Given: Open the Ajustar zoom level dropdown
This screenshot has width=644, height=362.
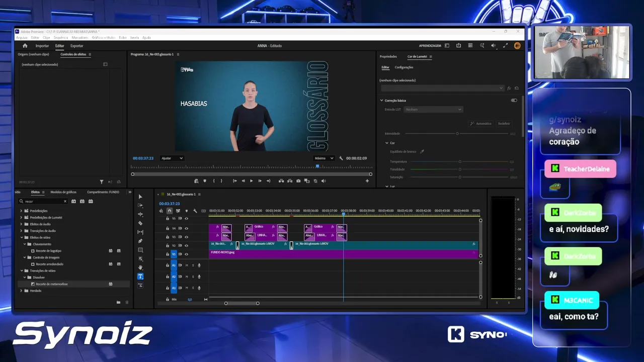Looking at the screenshot, I should (172, 158).
